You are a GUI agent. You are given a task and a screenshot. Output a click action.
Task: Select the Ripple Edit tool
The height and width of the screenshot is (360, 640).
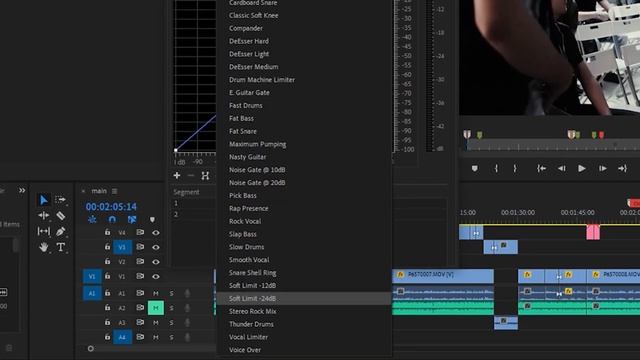[x=43, y=216]
